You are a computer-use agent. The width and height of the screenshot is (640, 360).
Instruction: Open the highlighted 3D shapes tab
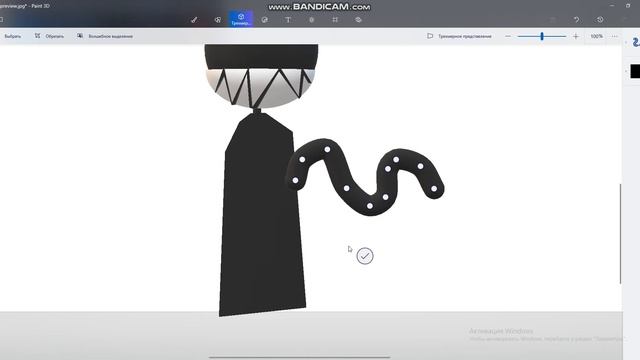click(241, 19)
